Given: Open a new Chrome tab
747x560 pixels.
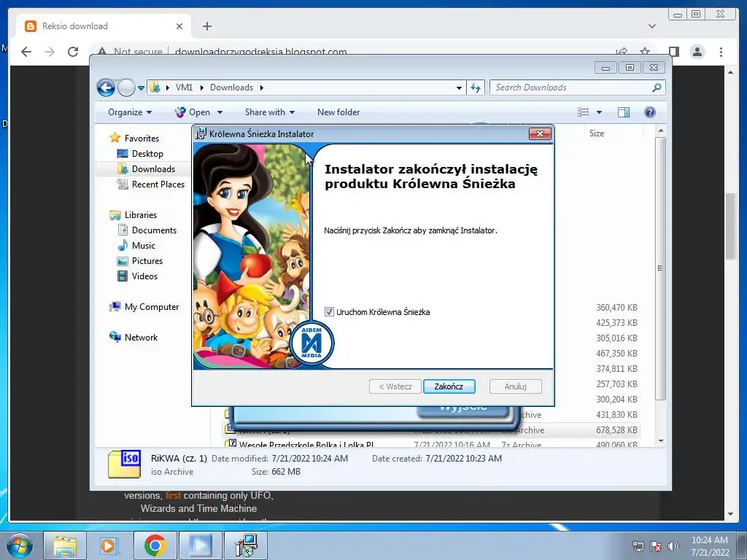Looking at the screenshot, I should (206, 26).
